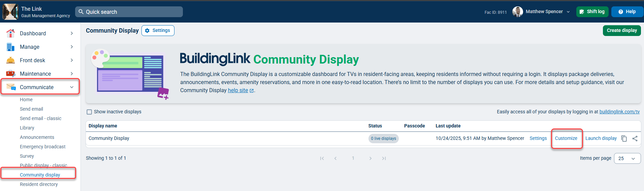Click the Fac ID: 8911 text
This screenshot has width=644, height=191.
(495, 12)
